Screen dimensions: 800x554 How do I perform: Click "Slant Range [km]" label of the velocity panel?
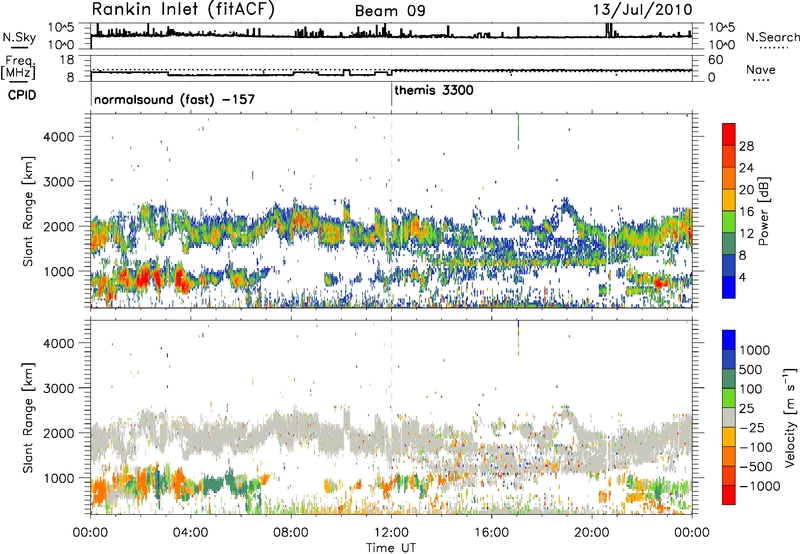tap(28, 417)
